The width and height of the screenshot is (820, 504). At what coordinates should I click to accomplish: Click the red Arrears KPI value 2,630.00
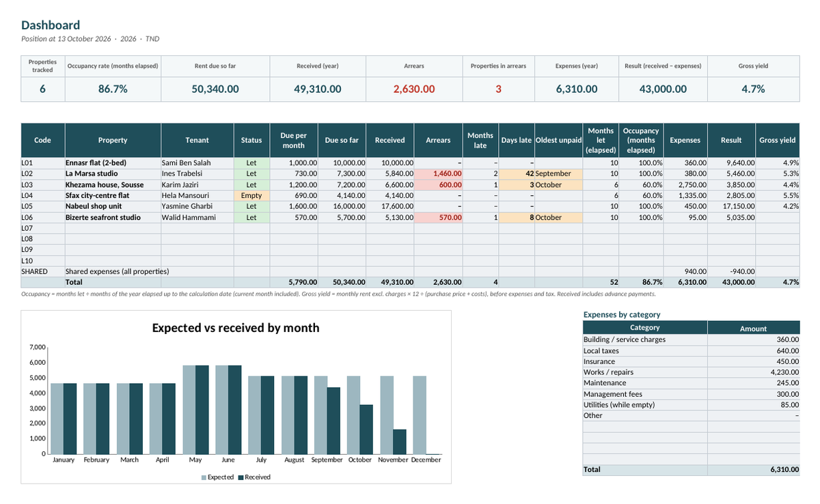pyautogui.click(x=414, y=89)
